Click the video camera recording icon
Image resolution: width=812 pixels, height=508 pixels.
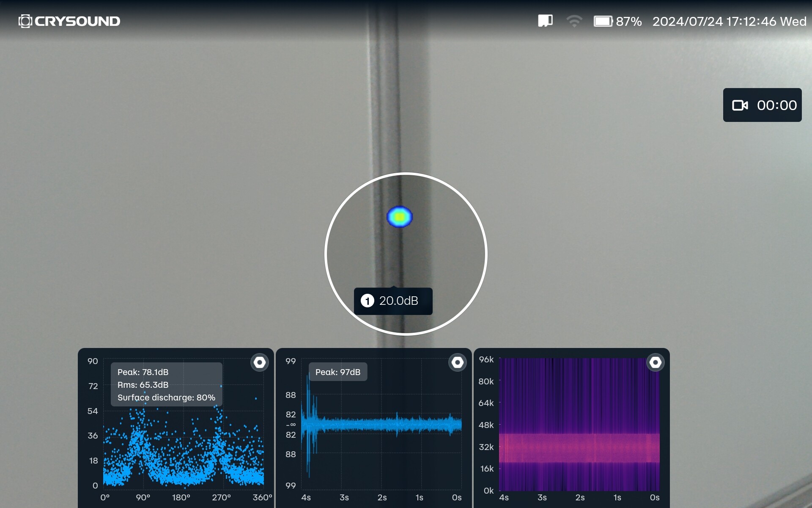tap(740, 105)
